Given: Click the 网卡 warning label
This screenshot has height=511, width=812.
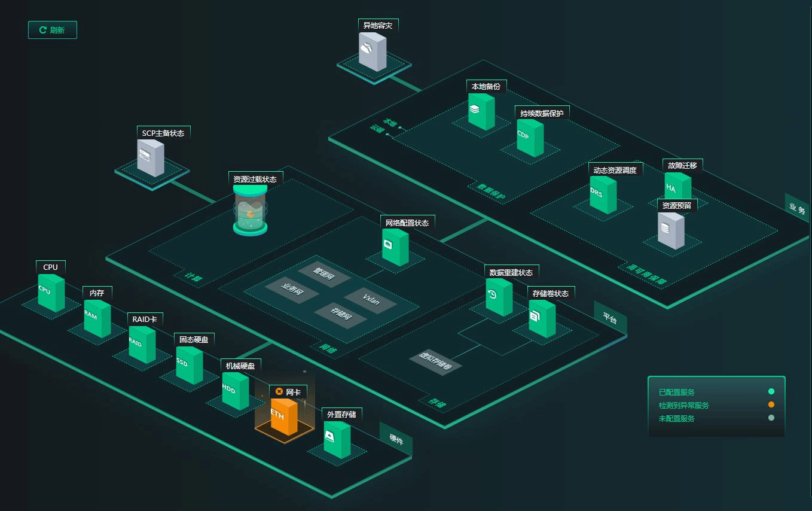Looking at the screenshot, I should pos(288,392).
